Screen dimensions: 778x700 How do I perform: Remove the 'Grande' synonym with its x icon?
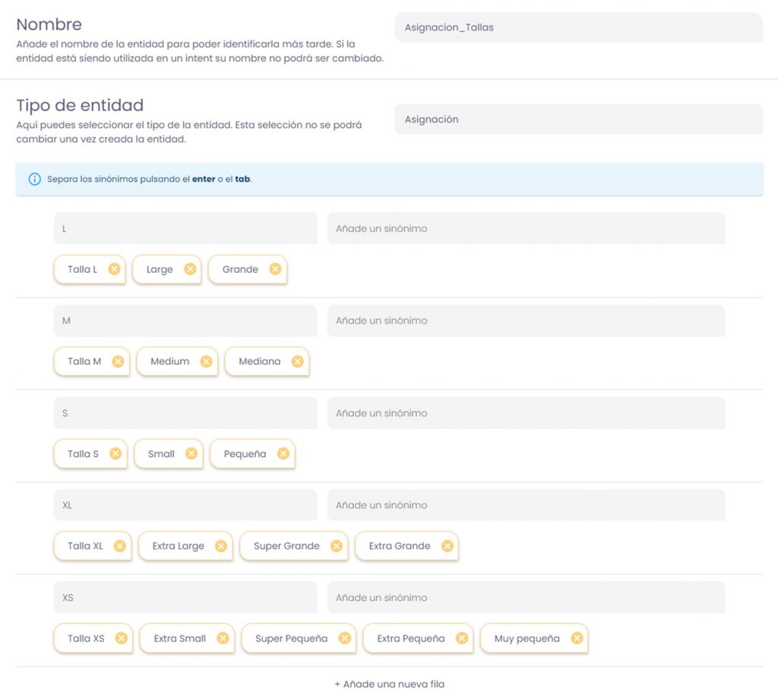coord(275,269)
